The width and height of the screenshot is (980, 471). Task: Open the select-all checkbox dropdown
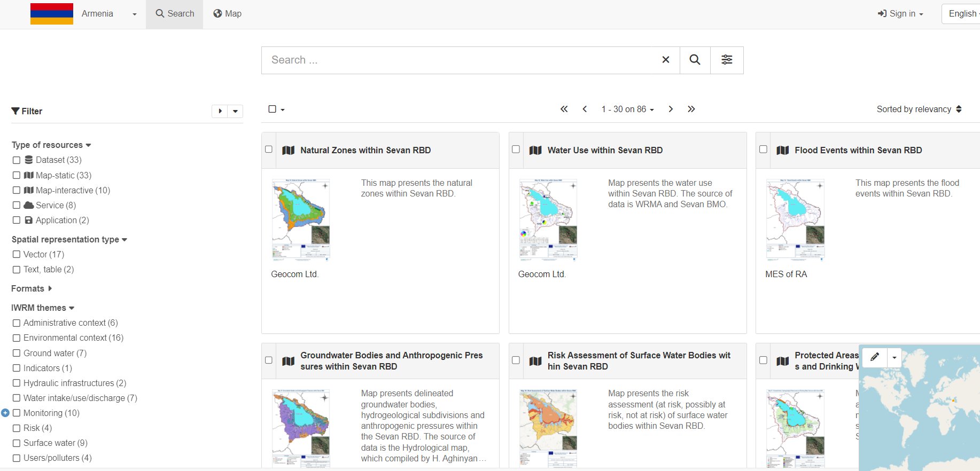tap(276, 109)
